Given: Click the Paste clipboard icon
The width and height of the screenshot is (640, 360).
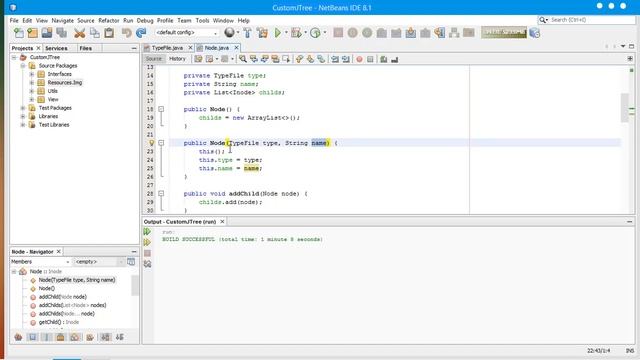Looking at the screenshot, I should (109, 33).
